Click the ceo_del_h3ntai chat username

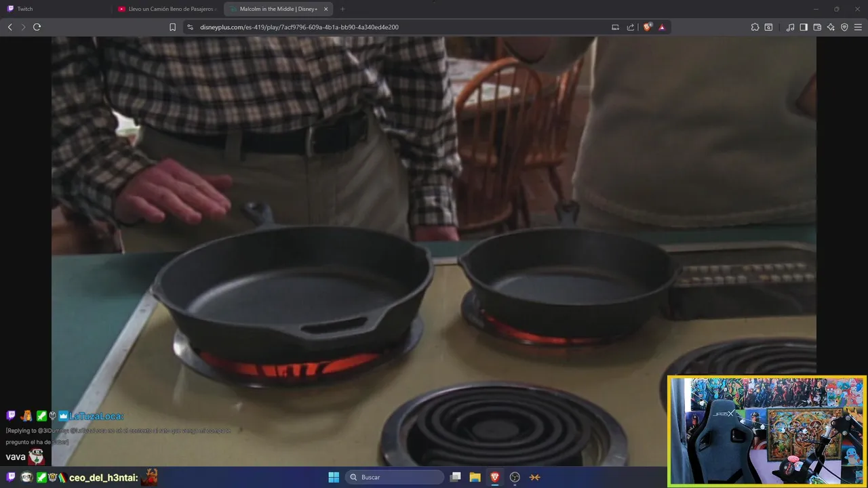pos(104,478)
